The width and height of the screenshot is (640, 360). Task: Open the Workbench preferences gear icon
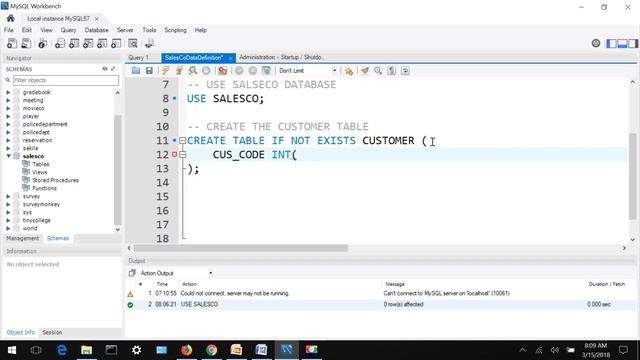coord(596,43)
